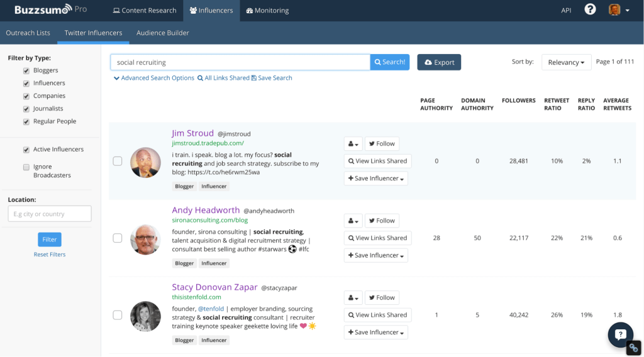Click the Retweet Ratio column header

coord(557,104)
